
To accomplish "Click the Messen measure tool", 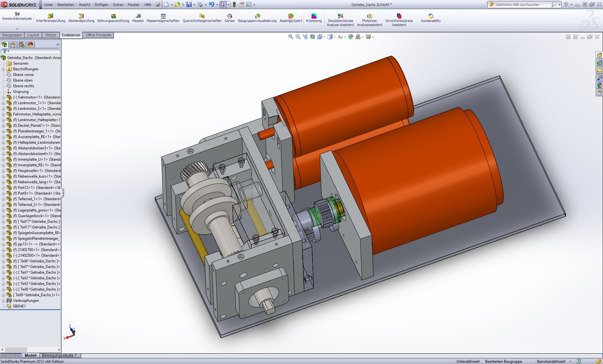I will [x=138, y=18].
